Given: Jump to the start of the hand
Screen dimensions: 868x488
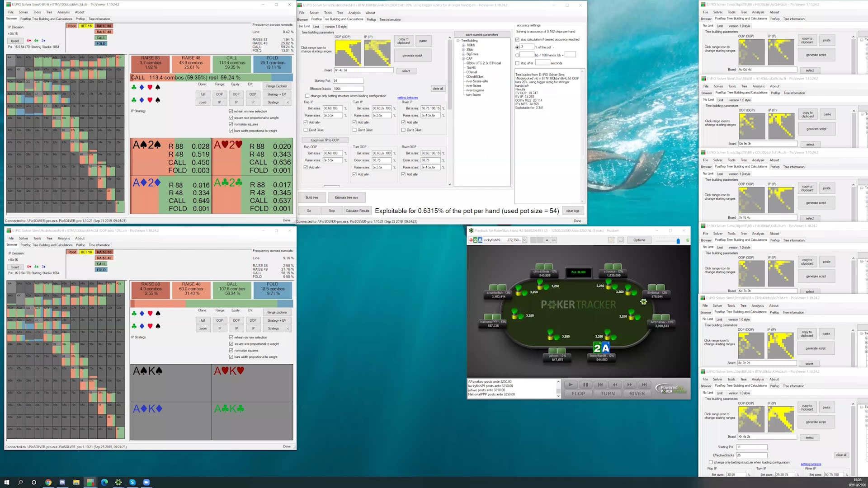Looking at the screenshot, I should pyautogui.click(x=600, y=385).
